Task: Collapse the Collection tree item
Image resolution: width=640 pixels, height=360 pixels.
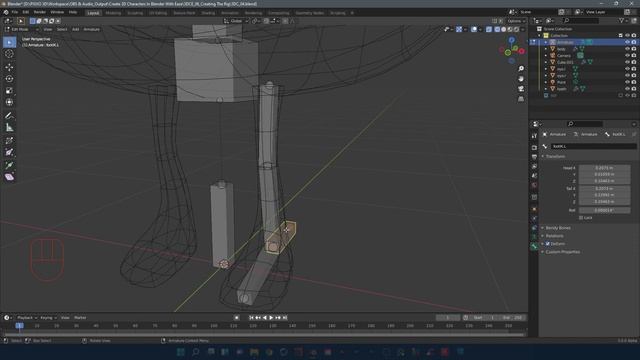Action: point(539,36)
